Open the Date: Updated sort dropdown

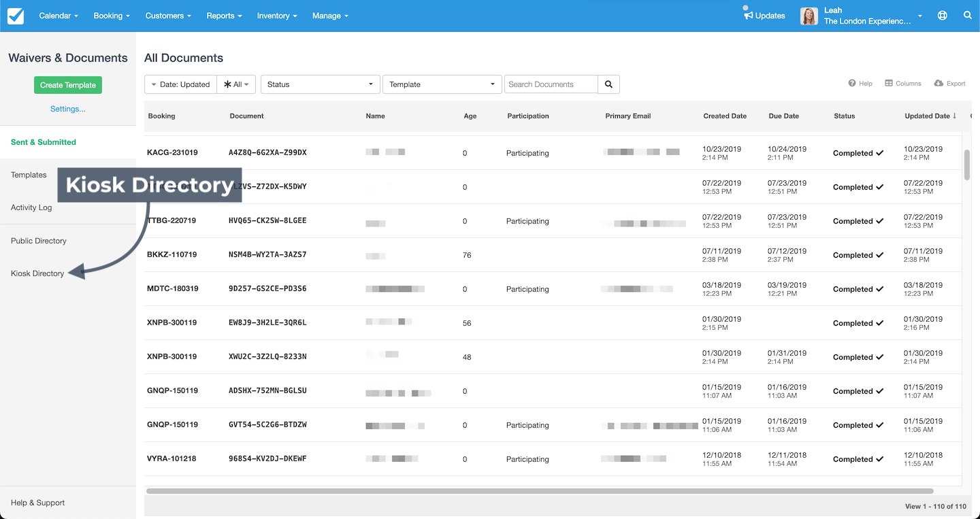180,84
